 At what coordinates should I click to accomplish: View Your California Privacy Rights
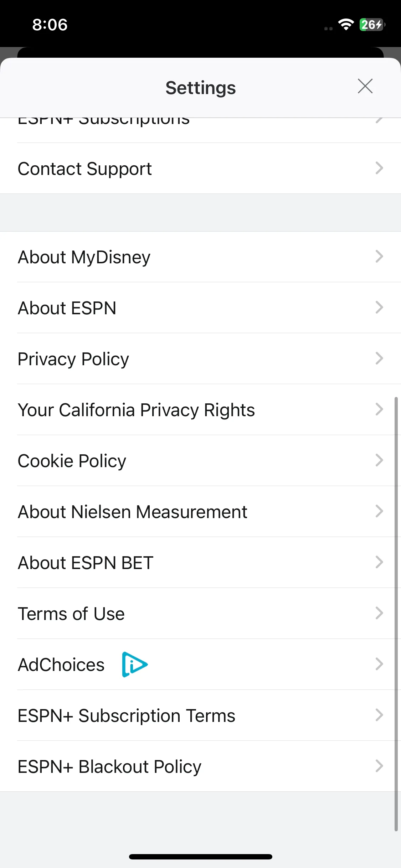click(x=200, y=410)
